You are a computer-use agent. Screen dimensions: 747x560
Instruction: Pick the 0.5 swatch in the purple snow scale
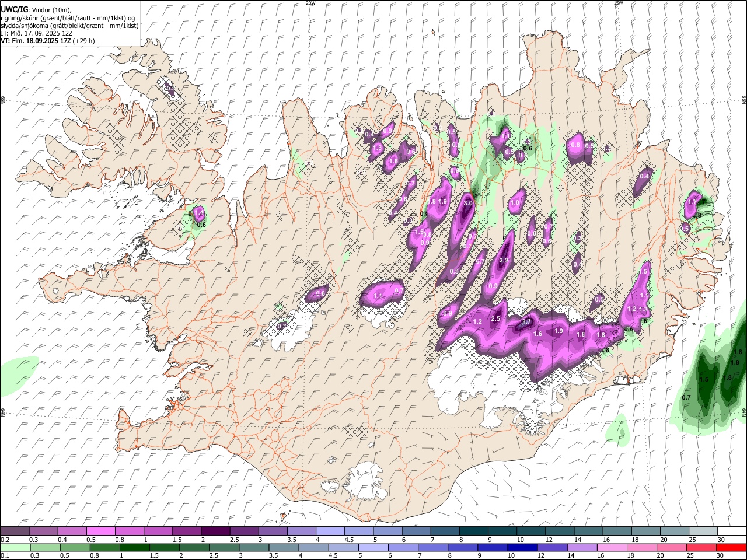[100, 531]
